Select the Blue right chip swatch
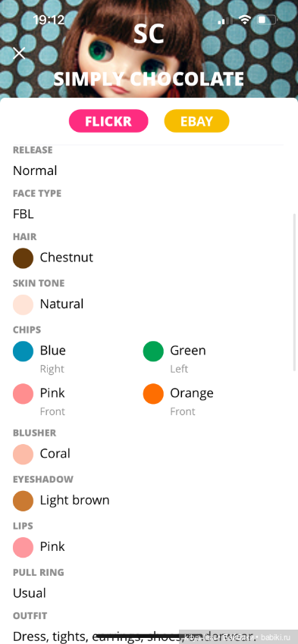The image size is (298, 644). click(x=23, y=351)
